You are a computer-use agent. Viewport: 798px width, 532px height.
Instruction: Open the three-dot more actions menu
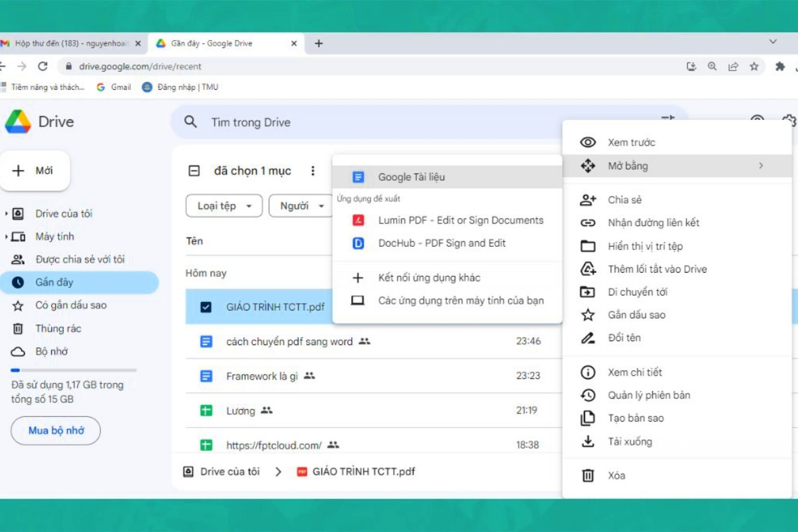pyautogui.click(x=313, y=171)
